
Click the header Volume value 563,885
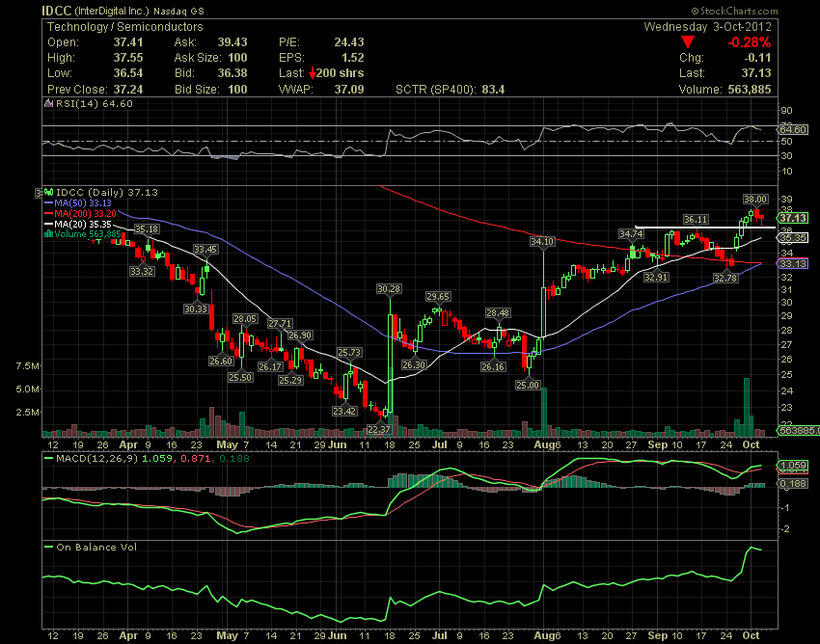750,90
